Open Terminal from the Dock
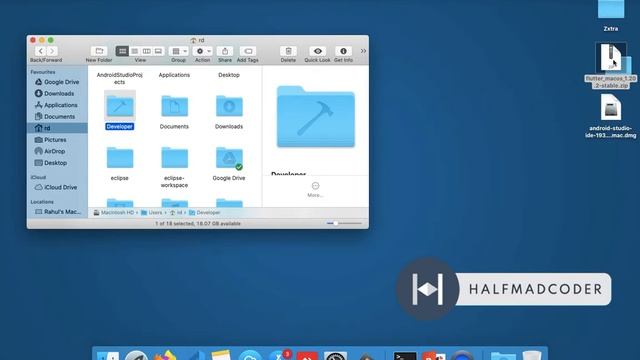This screenshot has width=640, height=360. 405,356
